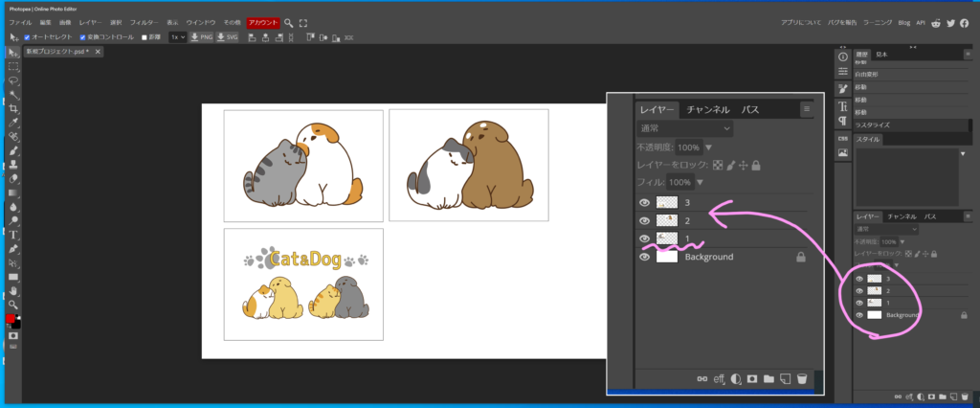Select the Lasso tool
Viewport: 980px width, 408px height.
point(13,81)
